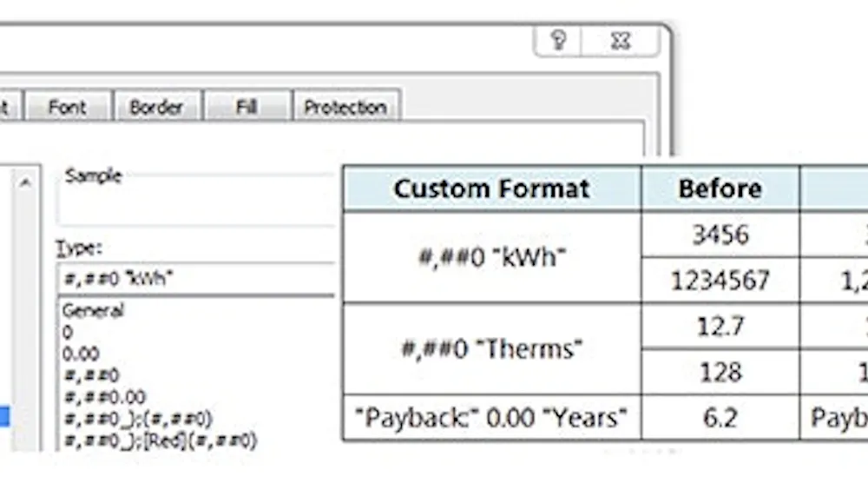Image resolution: width=868 pixels, height=483 pixels.
Task: Click cell value 1234567
Action: click(720, 281)
